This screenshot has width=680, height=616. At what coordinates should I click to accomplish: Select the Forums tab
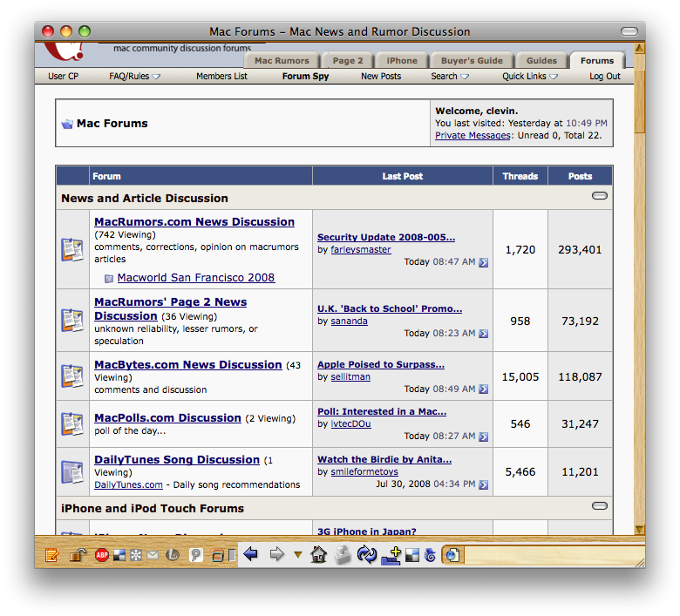click(x=597, y=61)
